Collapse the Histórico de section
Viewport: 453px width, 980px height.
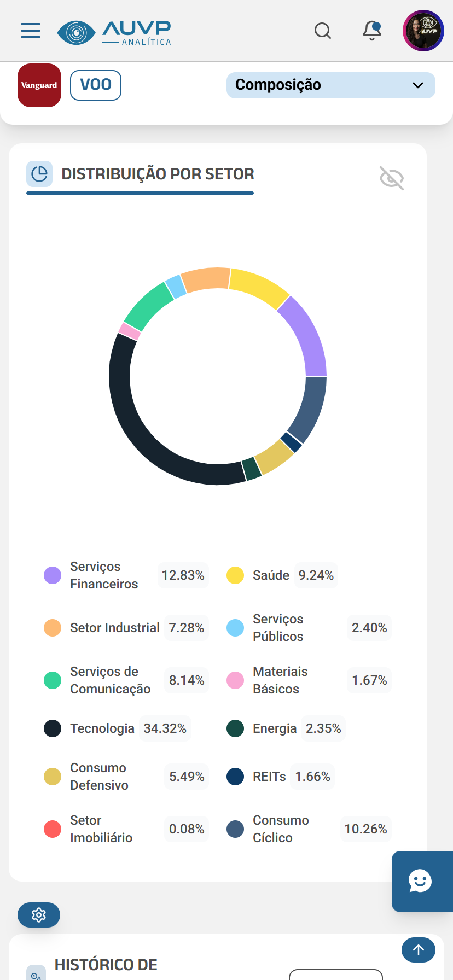pos(106,965)
